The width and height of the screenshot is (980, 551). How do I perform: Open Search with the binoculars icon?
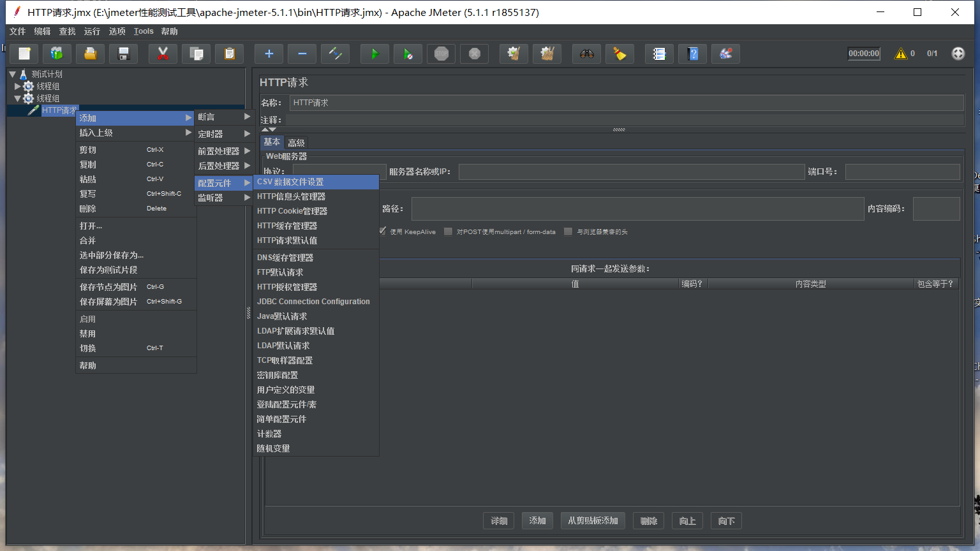pyautogui.click(x=587, y=54)
